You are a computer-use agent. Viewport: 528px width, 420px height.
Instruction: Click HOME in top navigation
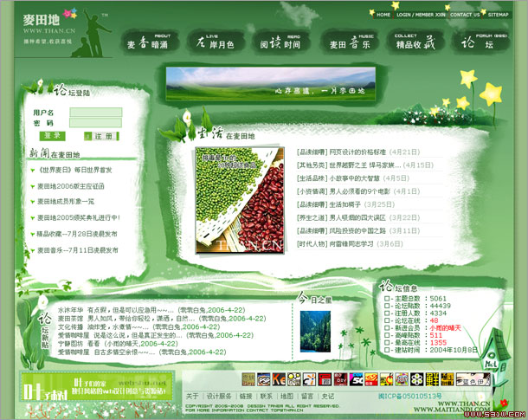pyautogui.click(x=383, y=15)
